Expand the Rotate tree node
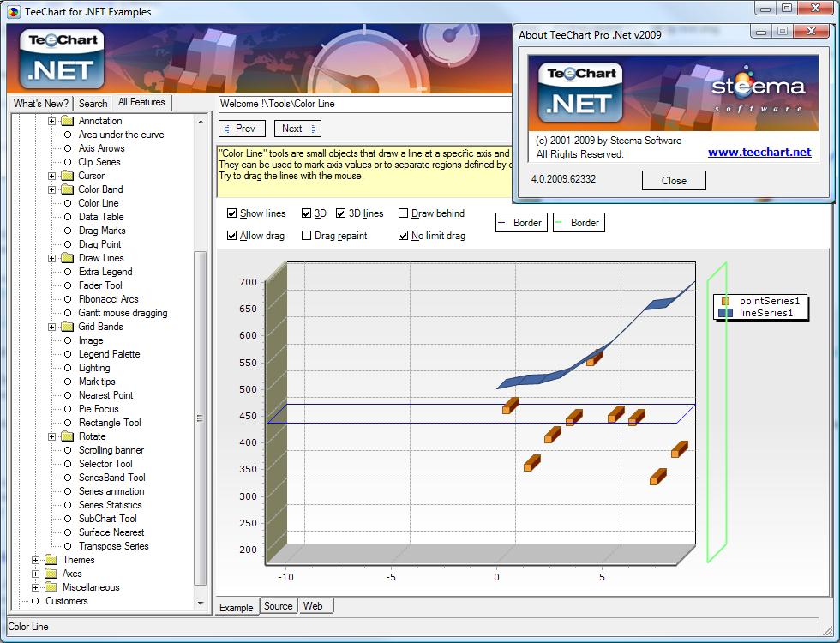Viewport: 840px width, 643px height. (x=52, y=436)
